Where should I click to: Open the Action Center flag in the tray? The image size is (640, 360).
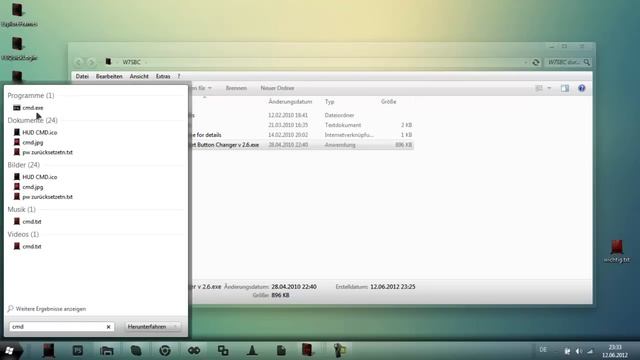567,351
